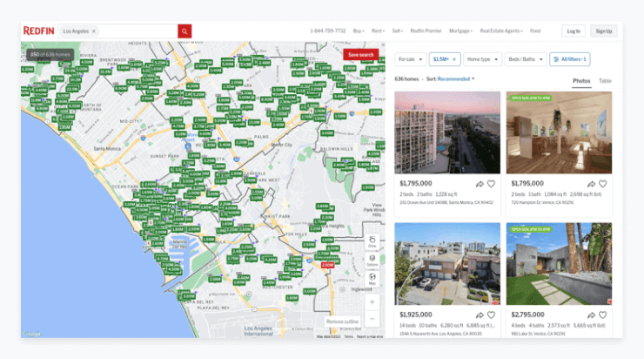Open the Ocean Ave condo listing photo

point(447,132)
